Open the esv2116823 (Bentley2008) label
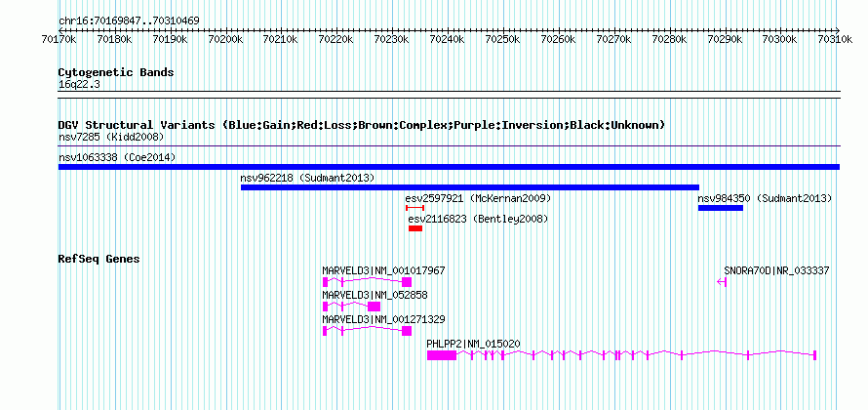This screenshot has width=868, height=410. point(478,219)
